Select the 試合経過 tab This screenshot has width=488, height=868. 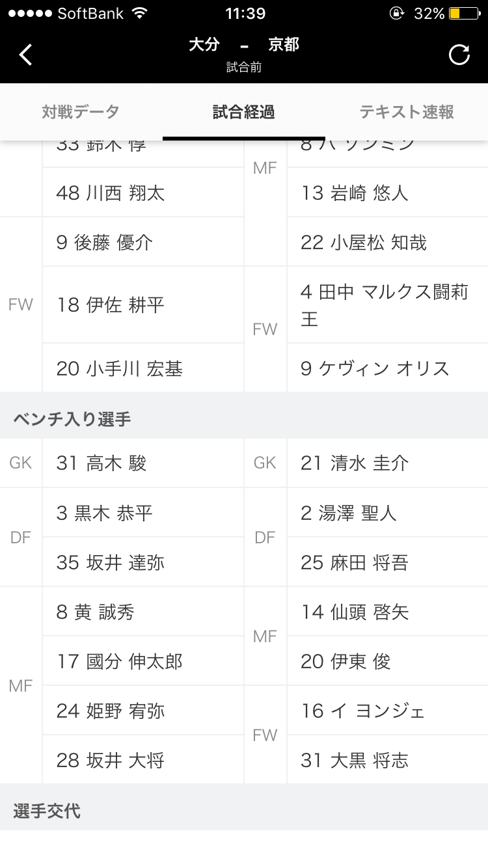point(244,112)
